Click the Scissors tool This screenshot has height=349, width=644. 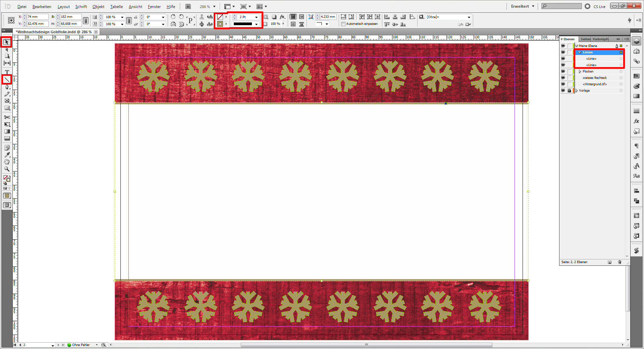click(6, 117)
